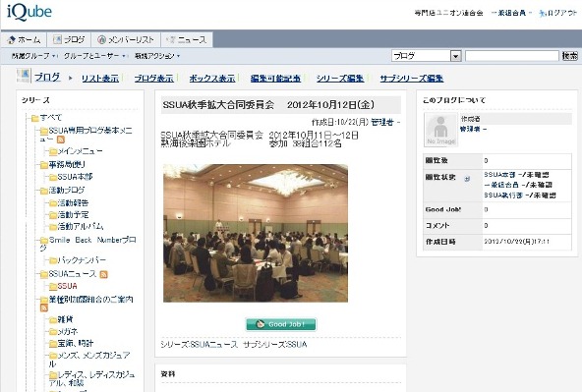Image resolution: width=582 pixels, height=392 pixels.
Task: Click the 活動報告 folder icon
Action: pyautogui.click(x=53, y=203)
